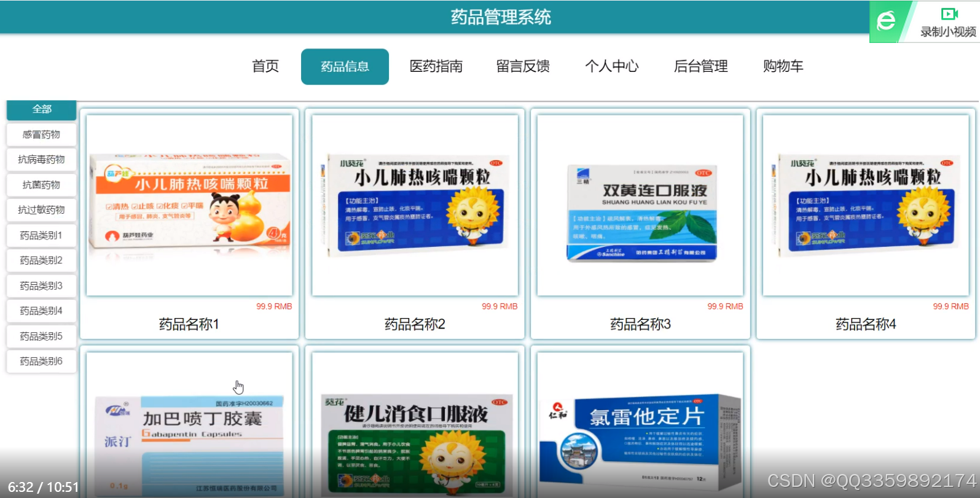Viewport: 980px width, 498px height.
Task: Click the 药品名称2 title
Action: pos(415,324)
